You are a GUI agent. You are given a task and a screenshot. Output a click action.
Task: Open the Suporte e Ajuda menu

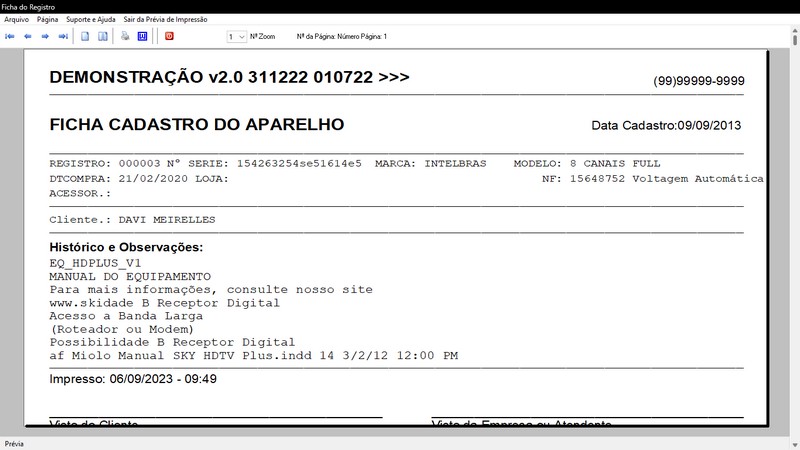(x=91, y=19)
